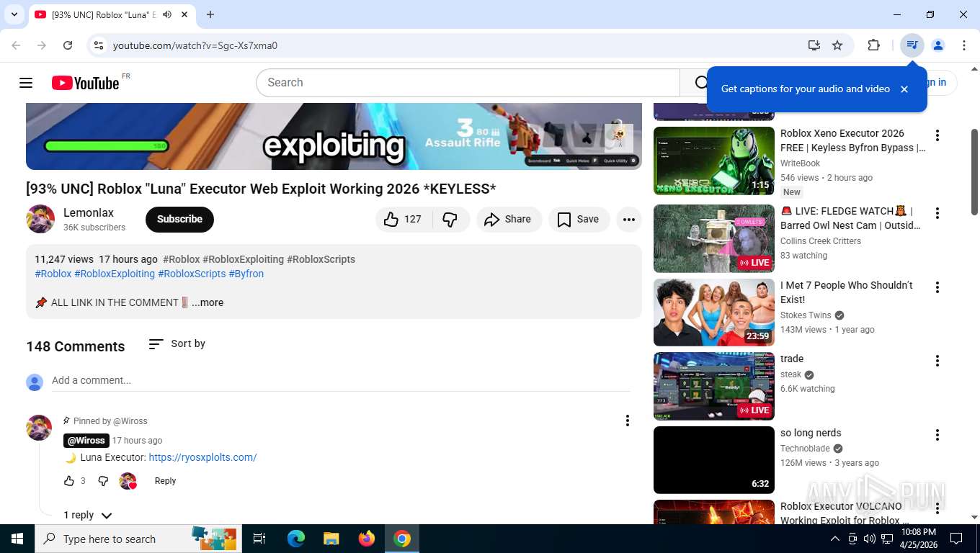Like the video with thumbs up
980x553 pixels.
[x=403, y=219]
